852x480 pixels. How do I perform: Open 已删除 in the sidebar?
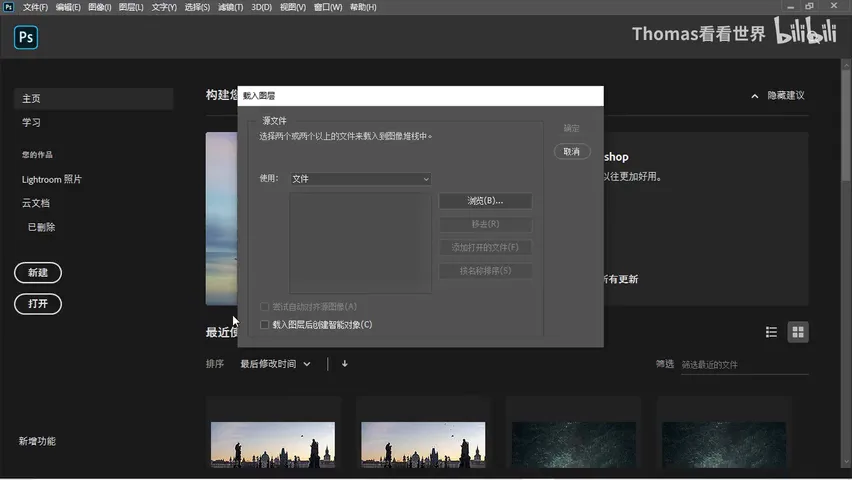tap(41, 227)
